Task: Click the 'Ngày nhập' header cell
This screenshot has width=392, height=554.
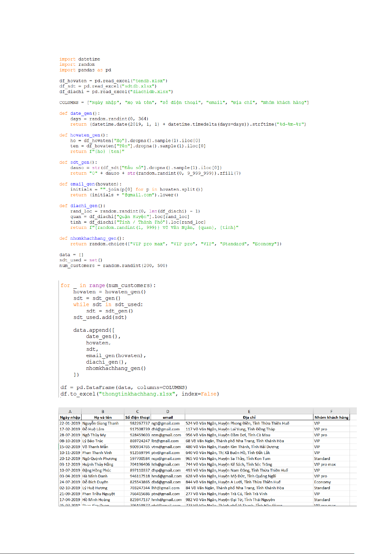Action: tap(70, 417)
